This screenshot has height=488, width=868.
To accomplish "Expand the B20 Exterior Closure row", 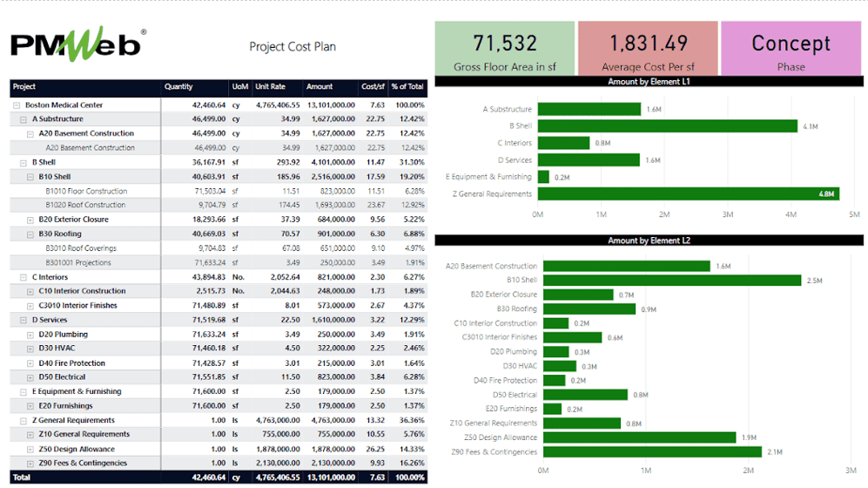I will pos(31,220).
